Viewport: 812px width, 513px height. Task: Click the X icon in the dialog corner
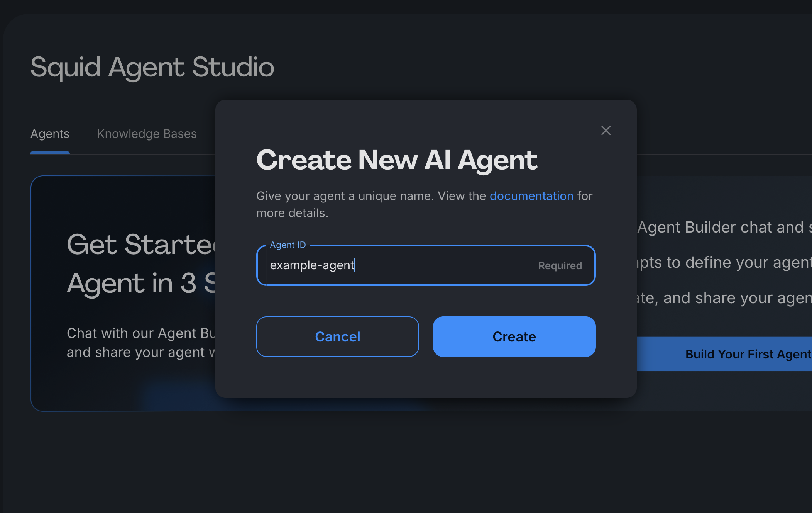pos(606,131)
